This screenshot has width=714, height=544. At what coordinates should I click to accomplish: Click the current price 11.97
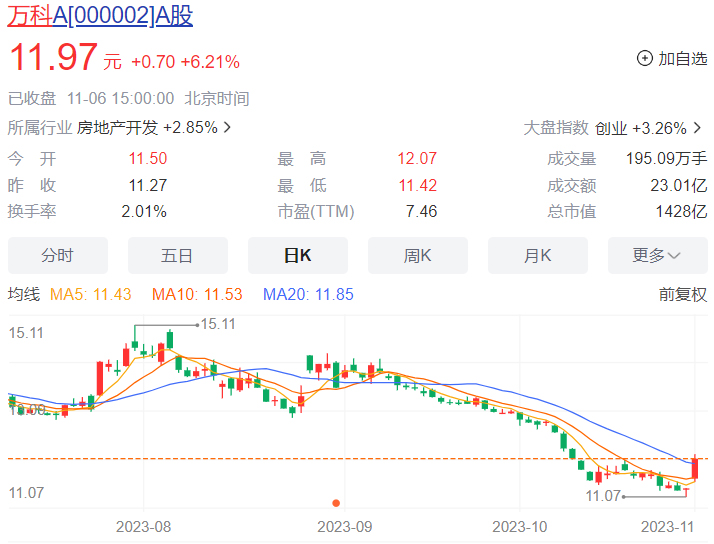53,57
